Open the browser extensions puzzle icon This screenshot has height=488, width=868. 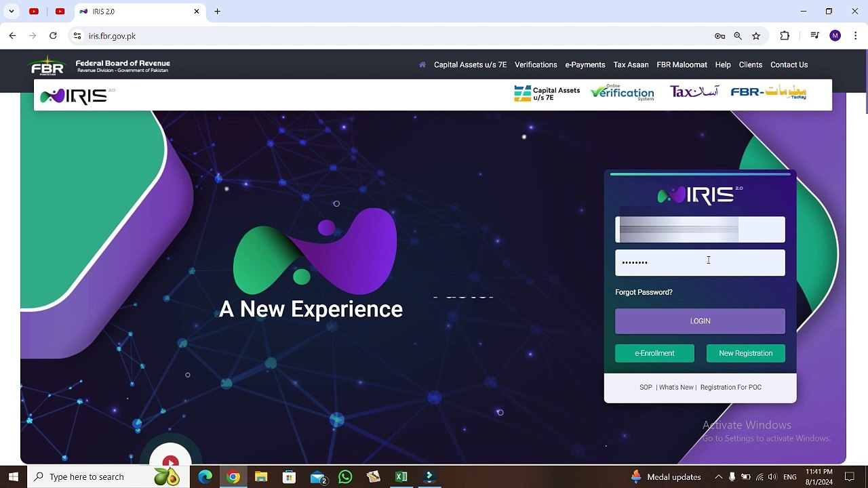(x=785, y=36)
